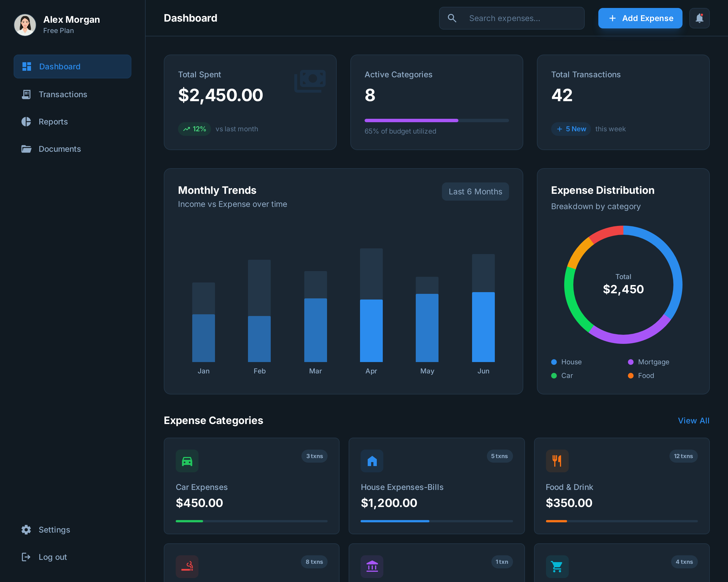Image resolution: width=728 pixels, height=582 pixels.
Task: Click the View All categories link
Action: click(693, 421)
